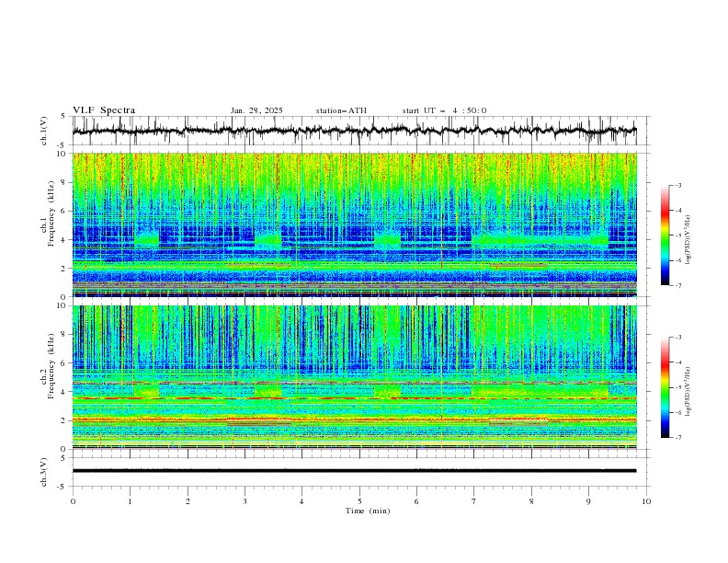Click the time axis tick label "7"
Viewport: 728px width, 563px height.
474,501
